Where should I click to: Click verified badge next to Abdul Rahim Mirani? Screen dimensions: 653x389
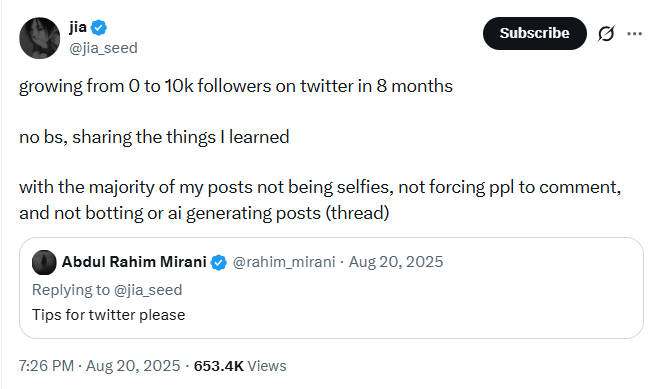pos(219,262)
